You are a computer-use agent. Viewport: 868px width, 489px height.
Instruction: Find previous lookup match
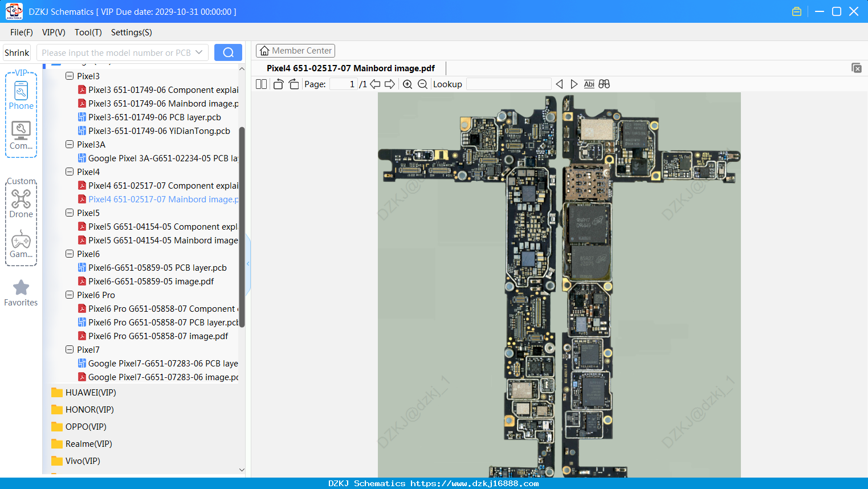click(559, 84)
